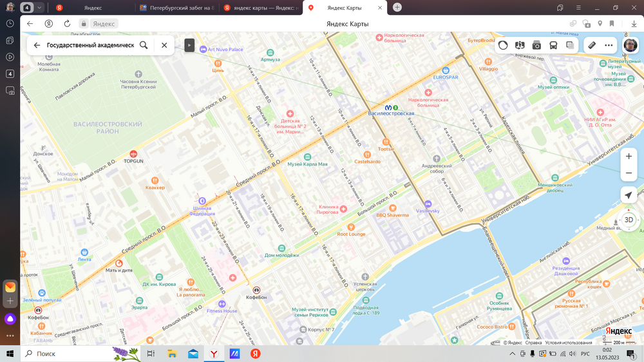This screenshot has height=362, width=644.
Task: Locate me with the geolocation arrow
Action: [x=629, y=195]
